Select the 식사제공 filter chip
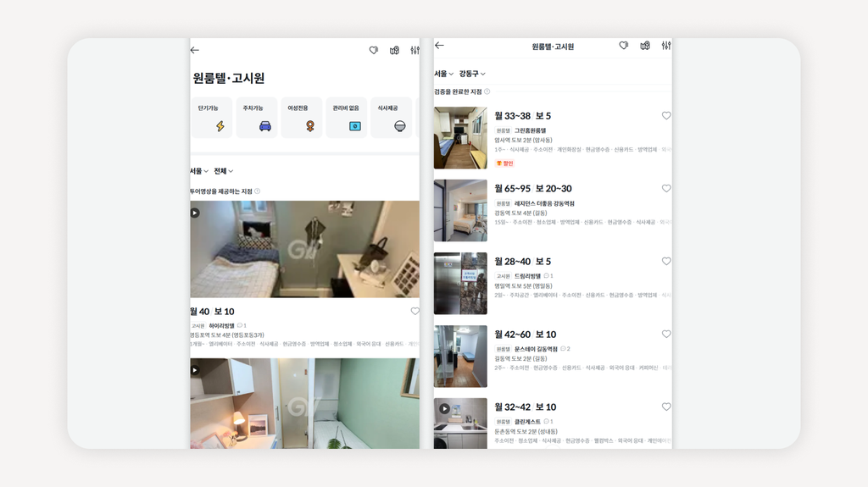The width and height of the screenshot is (868, 487). point(392,118)
